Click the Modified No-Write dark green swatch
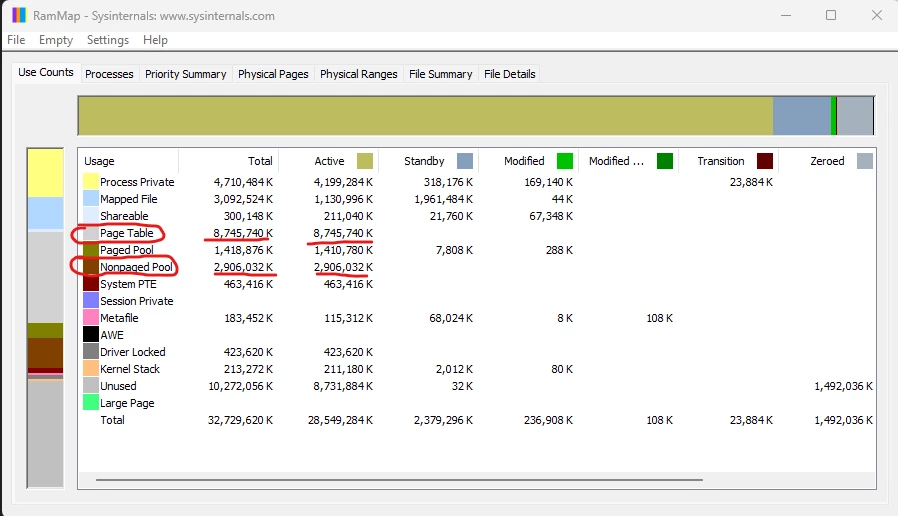 665,161
